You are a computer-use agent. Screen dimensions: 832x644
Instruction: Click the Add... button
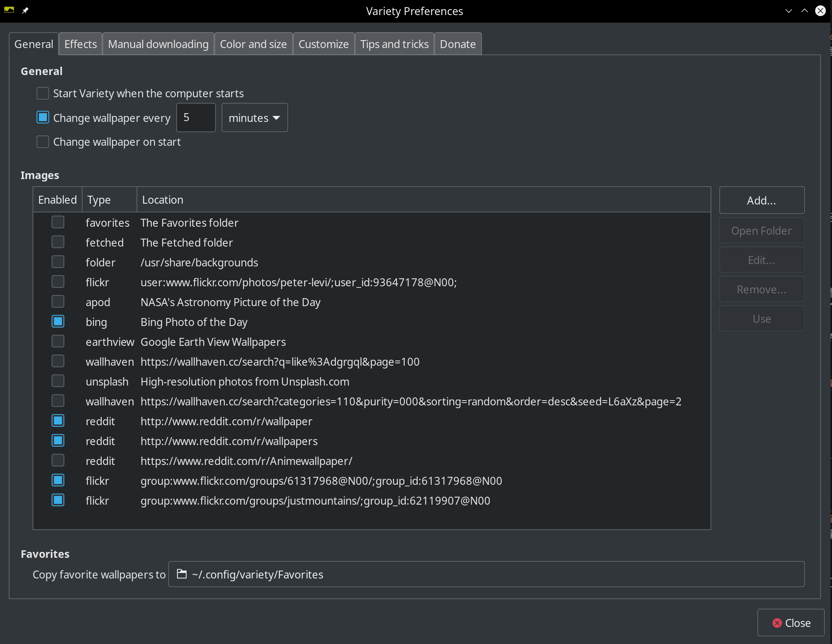(761, 201)
